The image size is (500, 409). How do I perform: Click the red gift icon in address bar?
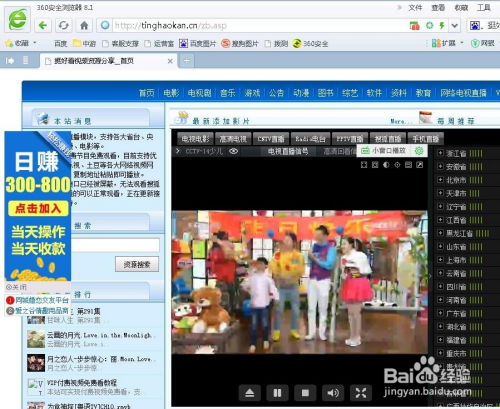tap(415, 25)
